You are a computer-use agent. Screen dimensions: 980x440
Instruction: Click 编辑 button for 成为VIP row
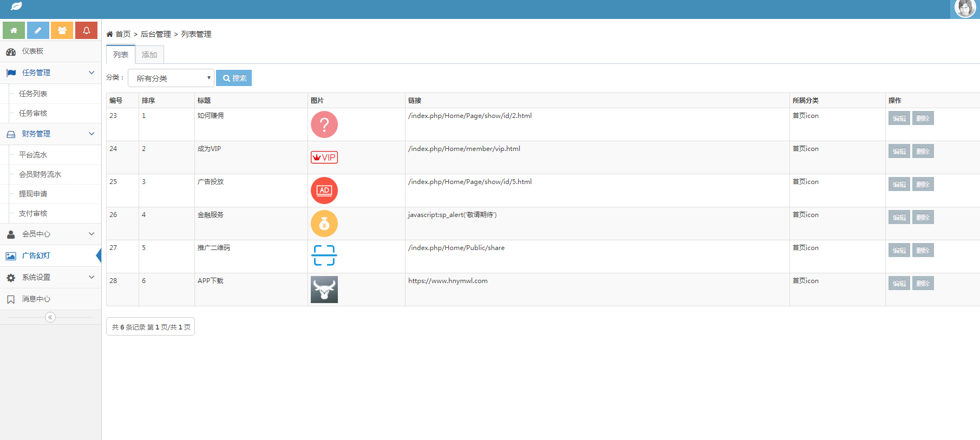point(899,151)
